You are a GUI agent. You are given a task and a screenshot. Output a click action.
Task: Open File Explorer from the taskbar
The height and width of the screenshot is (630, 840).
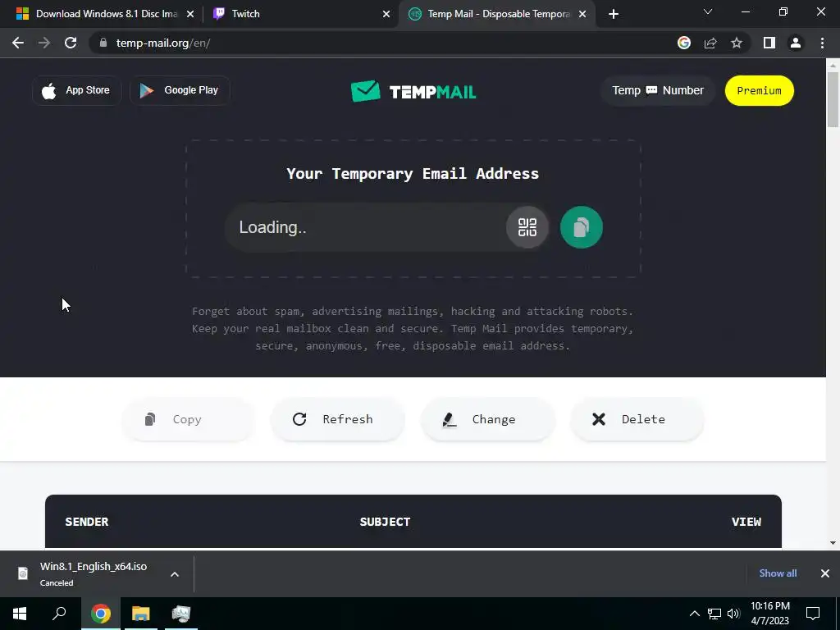click(x=141, y=614)
